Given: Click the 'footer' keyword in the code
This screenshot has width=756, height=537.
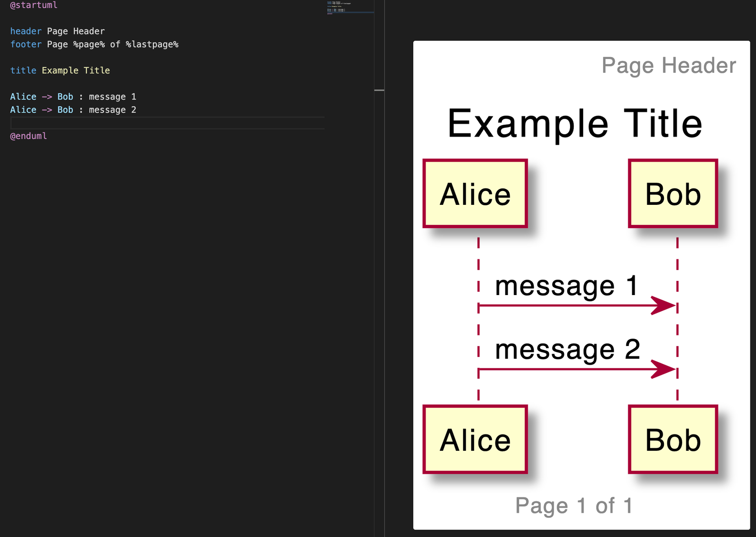Looking at the screenshot, I should [26, 44].
